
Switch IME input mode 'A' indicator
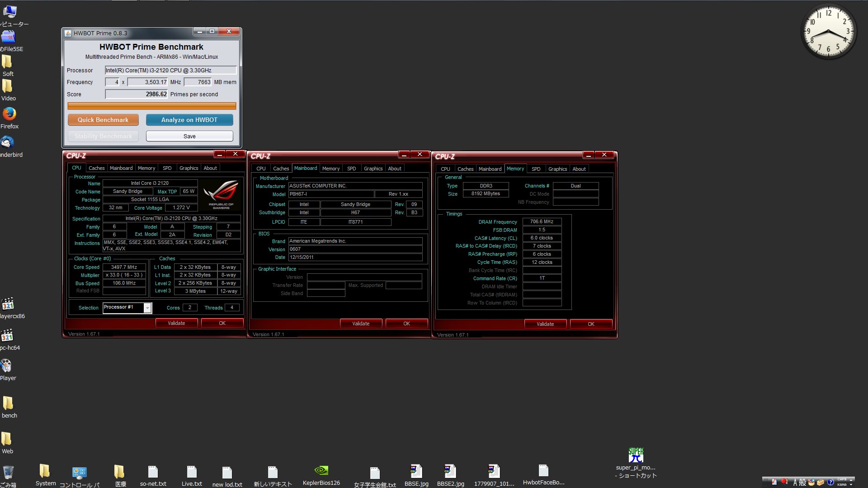[795, 482]
